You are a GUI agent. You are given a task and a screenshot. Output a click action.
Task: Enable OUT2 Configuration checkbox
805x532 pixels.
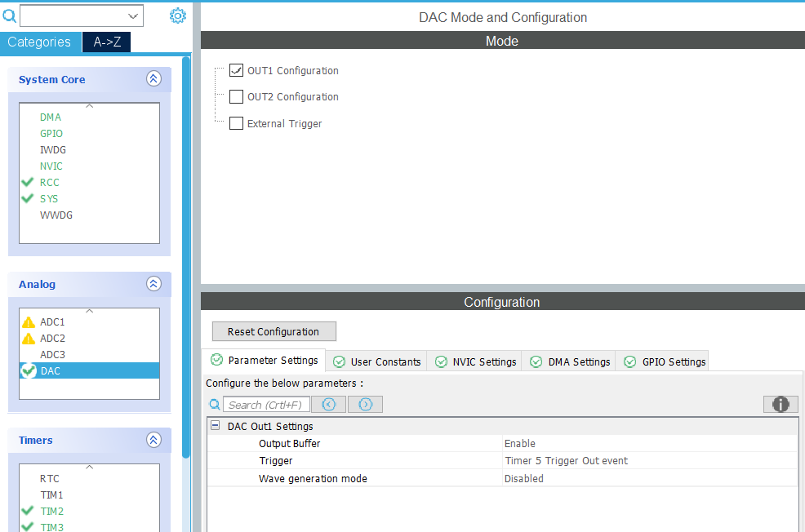pos(236,96)
